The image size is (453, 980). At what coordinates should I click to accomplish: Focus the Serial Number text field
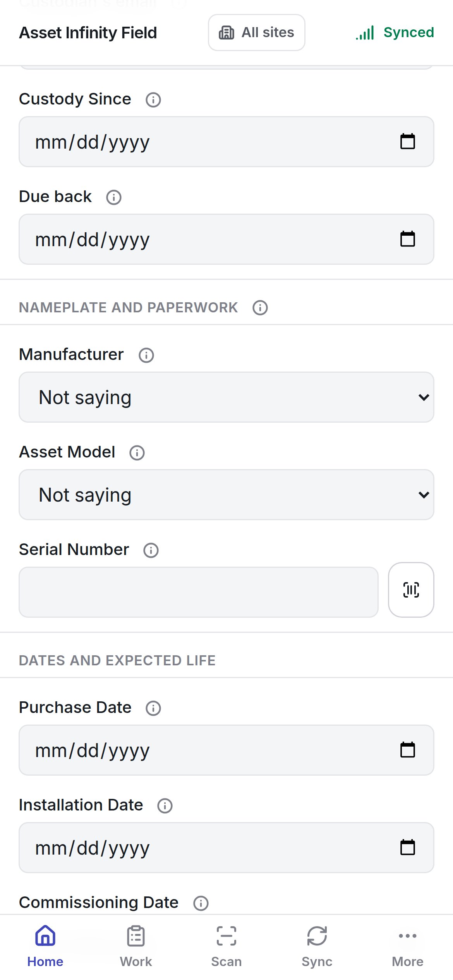(199, 592)
